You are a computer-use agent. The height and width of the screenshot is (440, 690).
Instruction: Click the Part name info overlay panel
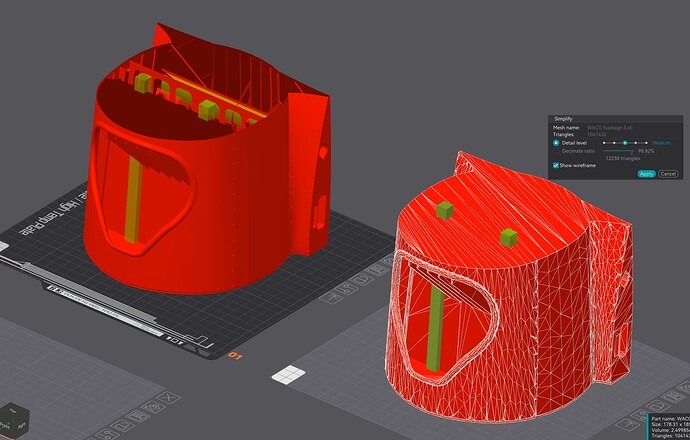668,427
